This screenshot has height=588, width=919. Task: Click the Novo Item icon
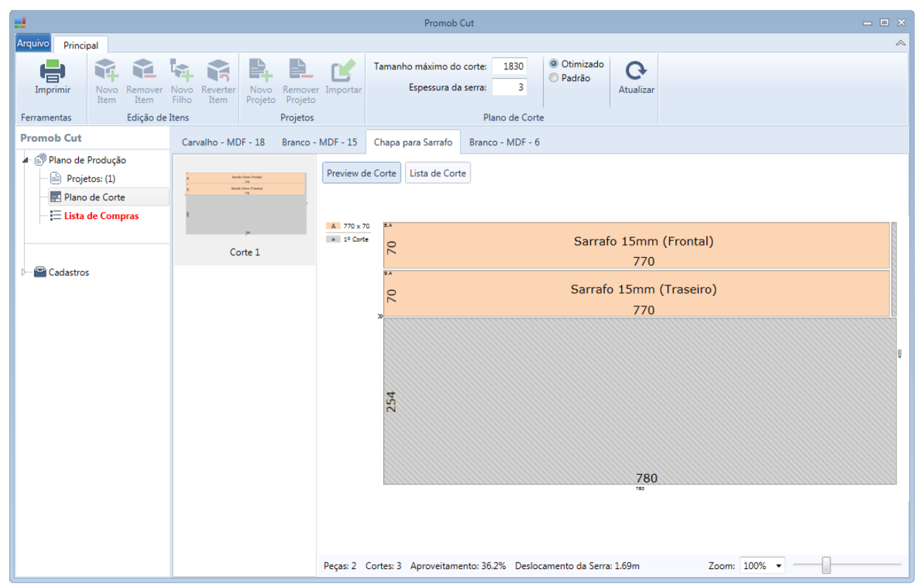coord(106,70)
